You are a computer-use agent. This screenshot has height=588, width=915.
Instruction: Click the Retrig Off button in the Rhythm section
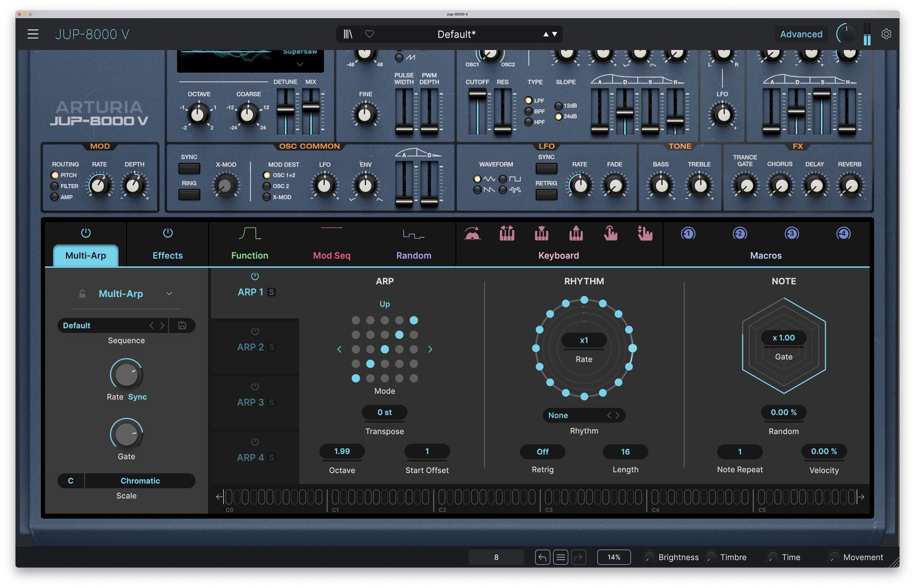[542, 452]
